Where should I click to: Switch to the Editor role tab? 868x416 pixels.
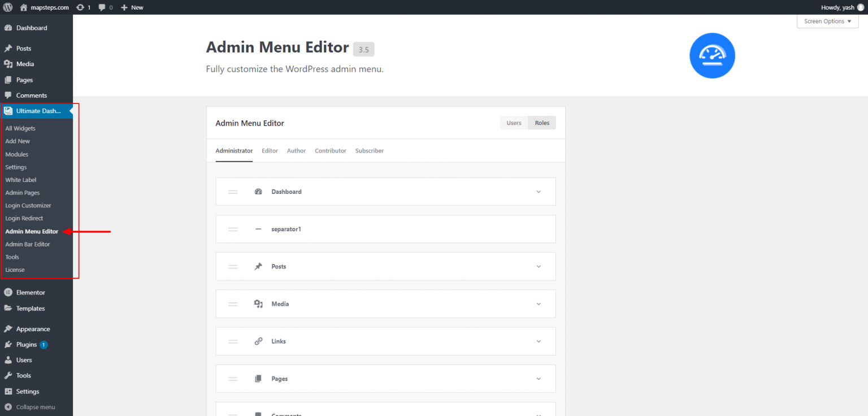pos(270,150)
